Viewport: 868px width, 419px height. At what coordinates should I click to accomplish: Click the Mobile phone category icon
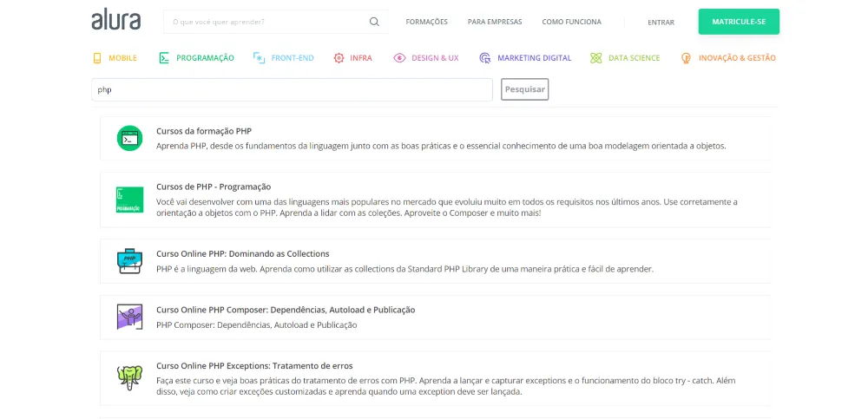click(x=97, y=58)
